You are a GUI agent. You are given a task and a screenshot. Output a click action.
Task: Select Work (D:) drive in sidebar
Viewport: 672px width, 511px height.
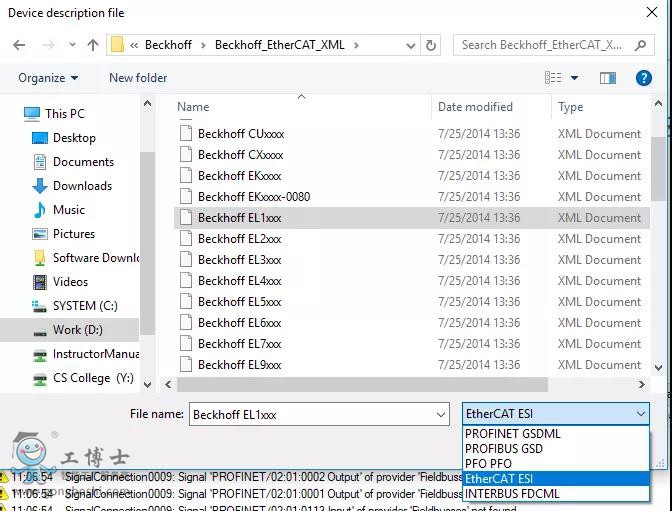click(77, 330)
